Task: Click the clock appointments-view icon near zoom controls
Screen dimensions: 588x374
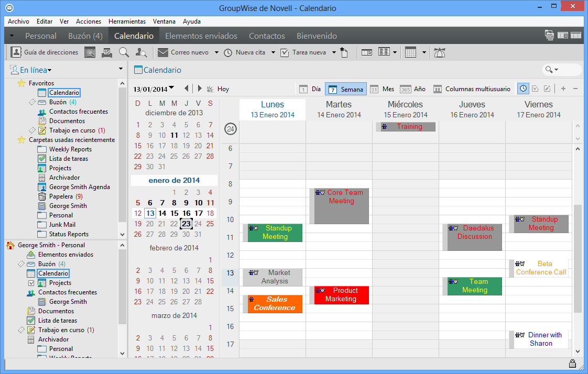Action: [x=522, y=89]
